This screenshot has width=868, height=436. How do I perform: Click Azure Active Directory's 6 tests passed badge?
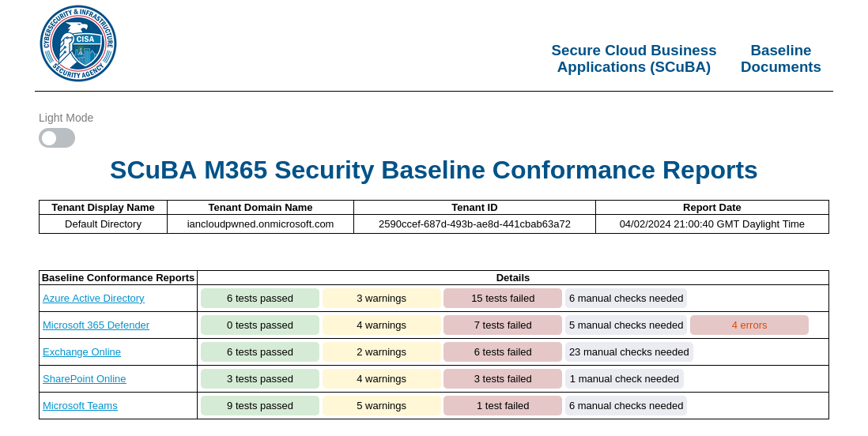point(259,299)
